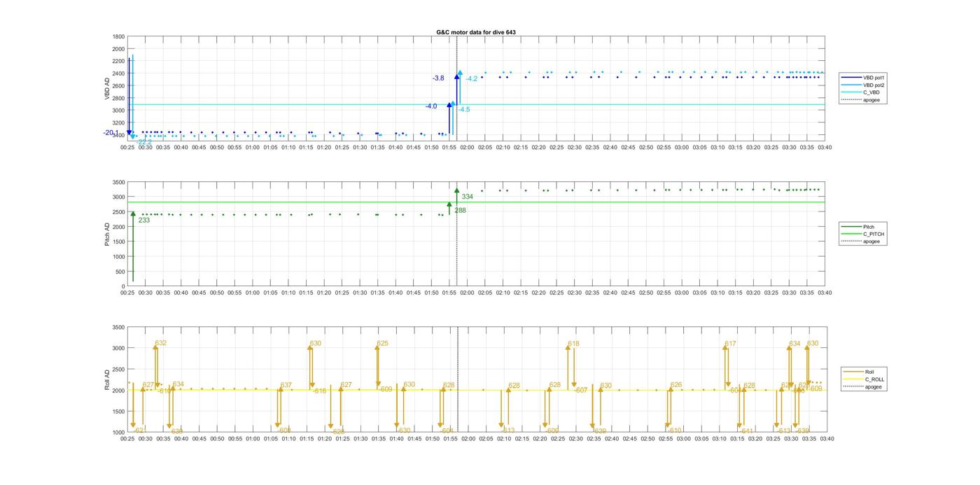The width and height of the screenshot is (980, 485).
Task: Click the -4.5 data label in VBD plot
Action: tap(463, 109)
